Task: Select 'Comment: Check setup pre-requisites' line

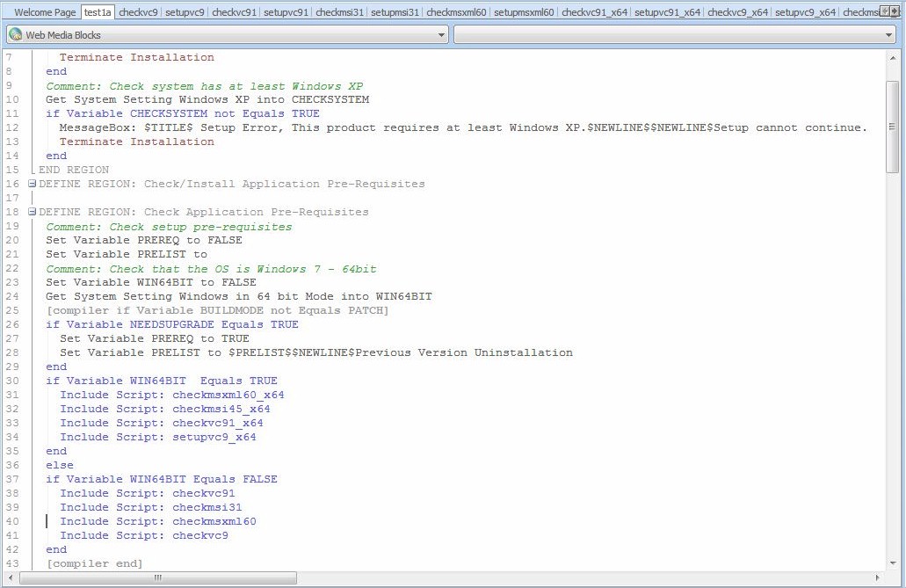Action: pos(169,227)
